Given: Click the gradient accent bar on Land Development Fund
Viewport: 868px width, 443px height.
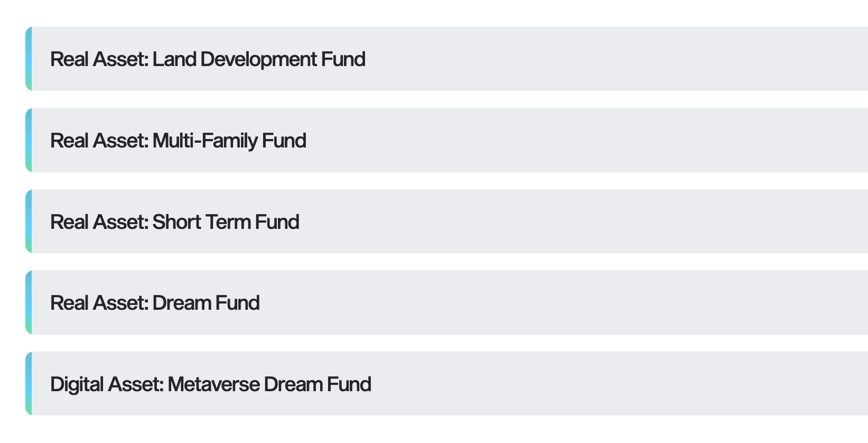Looking at the screenshot, I should pyautogui.click(x=29, y=59).
